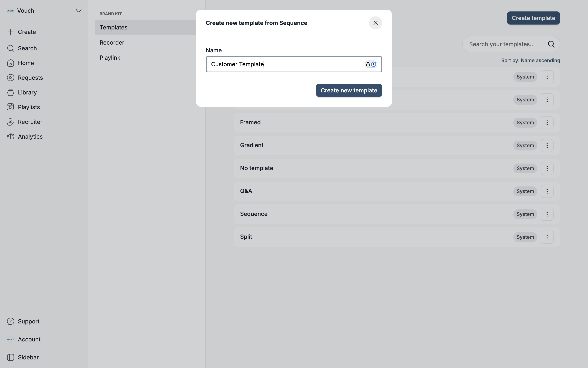
Task: Open Analytics section label
Action: 30,137
